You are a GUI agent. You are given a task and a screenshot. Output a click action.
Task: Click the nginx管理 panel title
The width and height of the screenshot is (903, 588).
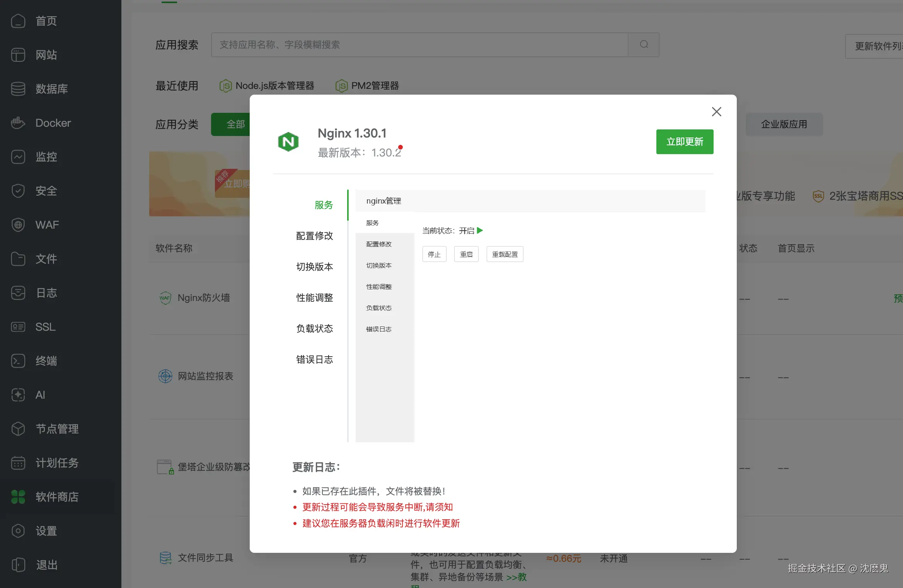click(383, 201)
